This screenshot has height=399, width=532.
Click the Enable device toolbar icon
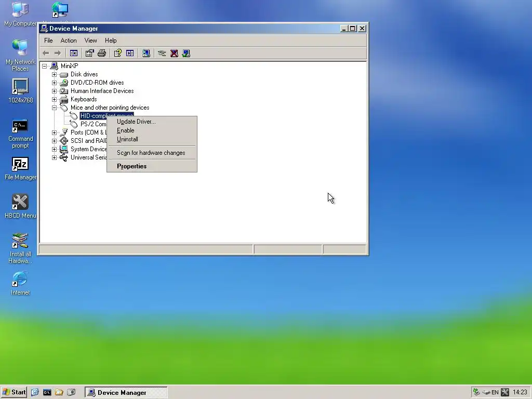162,54
